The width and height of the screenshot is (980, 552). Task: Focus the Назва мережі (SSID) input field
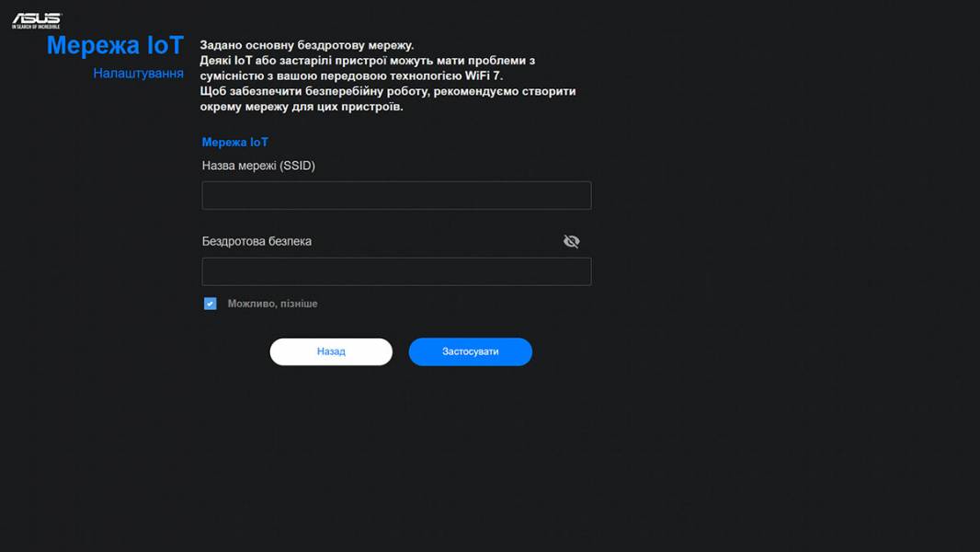pos(396,196)
